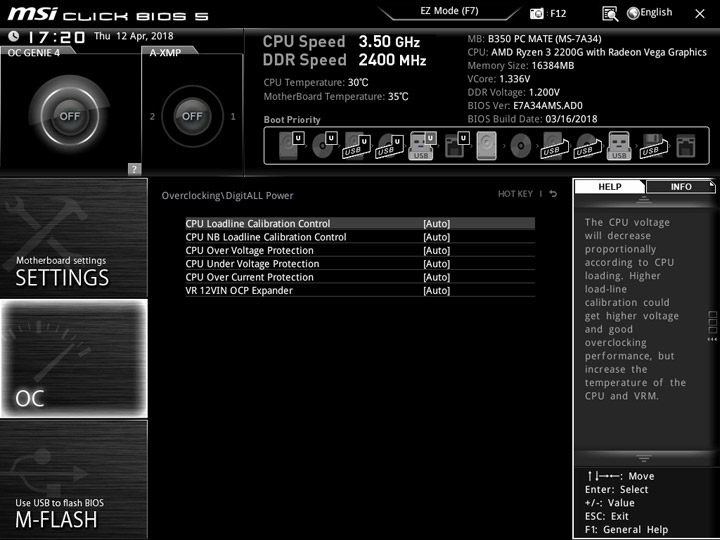
Task: Open CPU Under Voltage Protection [Auto] value
Action: 437,264
